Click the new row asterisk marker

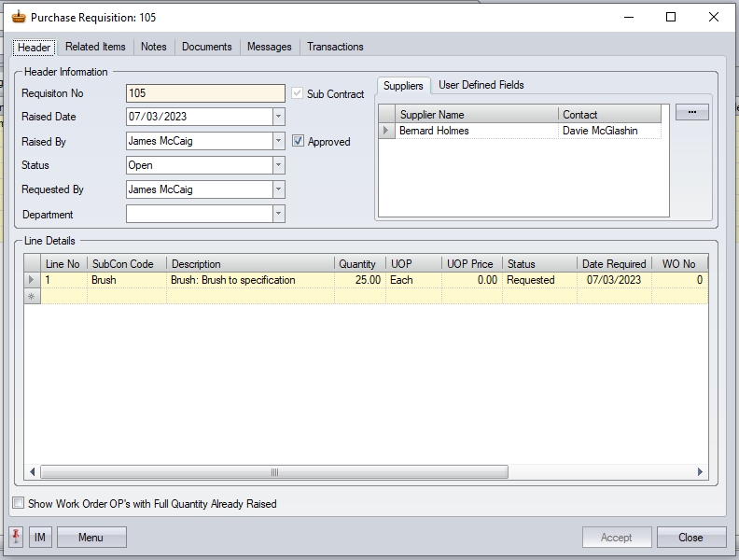[33, 296]
